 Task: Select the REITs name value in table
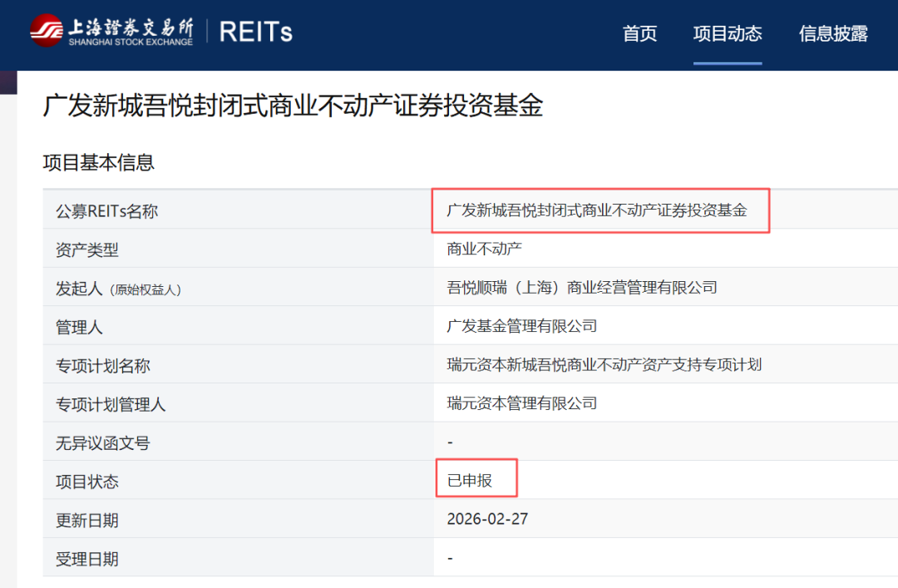(597, 210)
